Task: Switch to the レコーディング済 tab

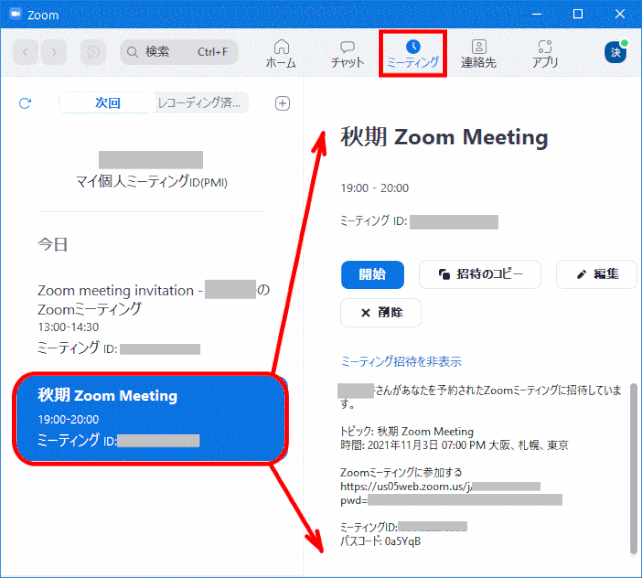Action: [200, 102]
